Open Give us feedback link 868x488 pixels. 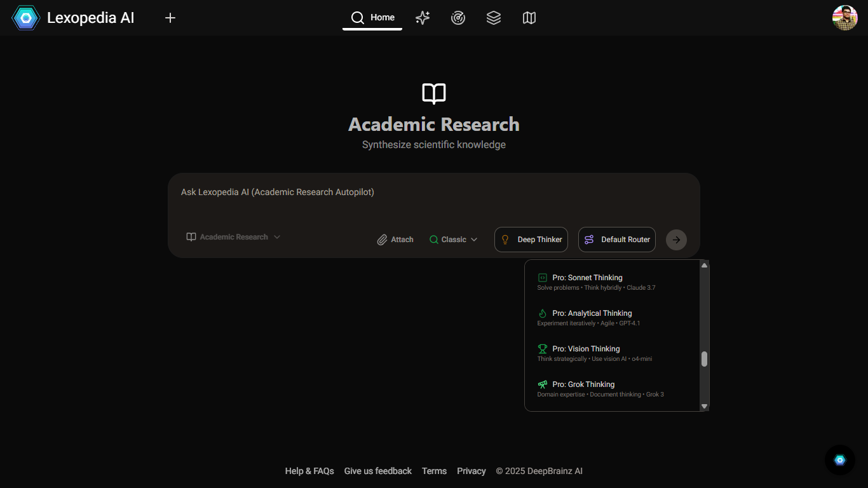coord(378,471)
